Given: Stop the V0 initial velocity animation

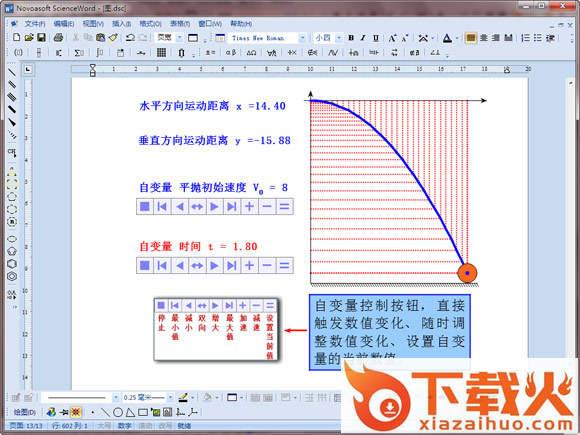Looking at the screenshot, I should point(145,206).
